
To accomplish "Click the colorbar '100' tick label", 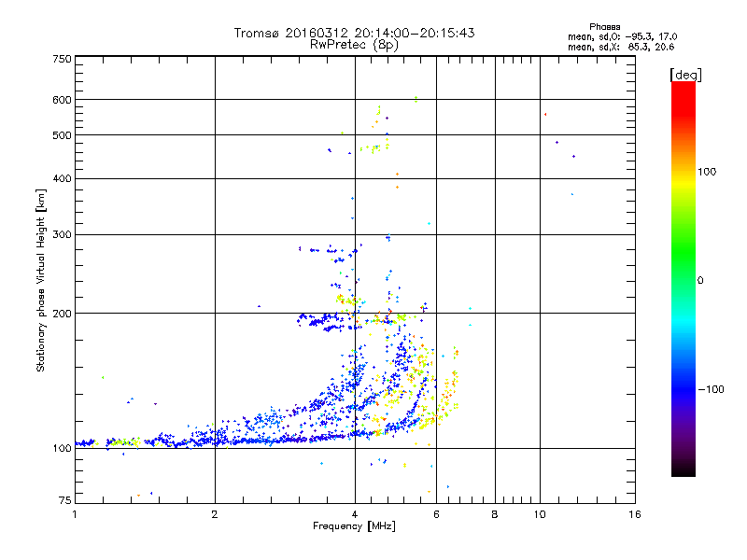I will coord(707,172).
